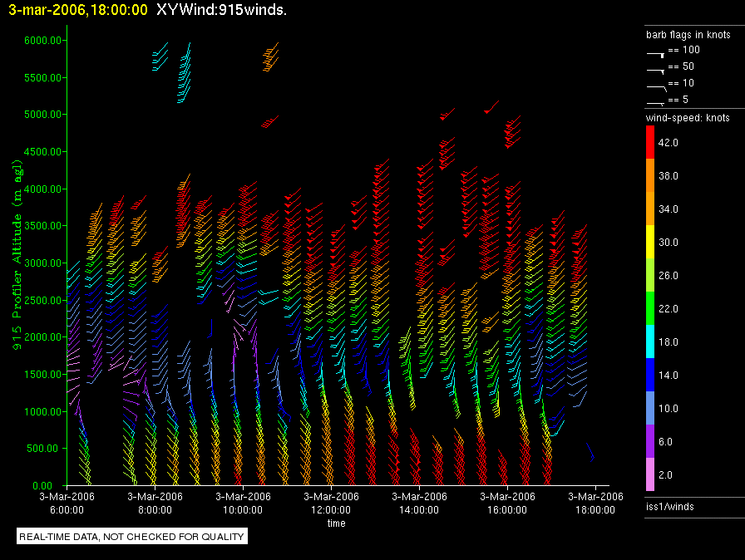This screenshot has height=560, width=745.
Task: Click the green 22.0 knots color band
Action: coord(650,308)
